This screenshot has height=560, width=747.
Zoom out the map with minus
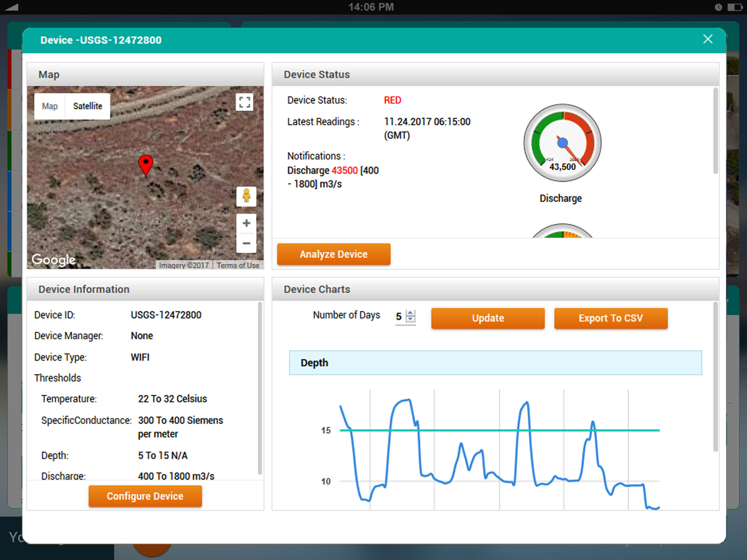pos(246,243)
